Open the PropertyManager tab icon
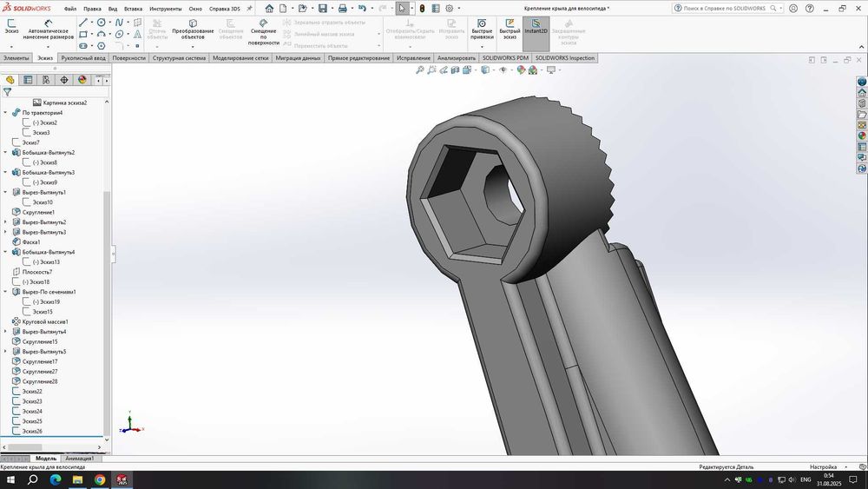Viewport: 868px width, 489px height. (x=28, y=80)
